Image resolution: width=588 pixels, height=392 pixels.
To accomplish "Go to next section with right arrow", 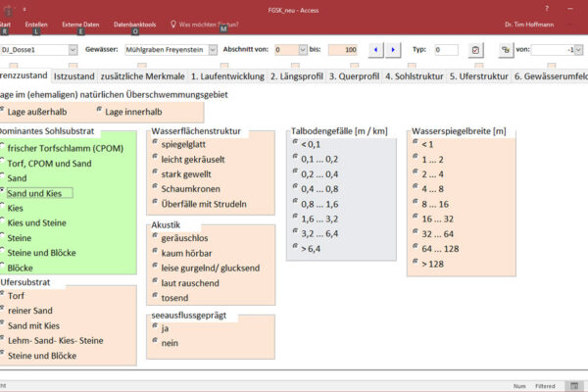I will click(x=393, y=50).
